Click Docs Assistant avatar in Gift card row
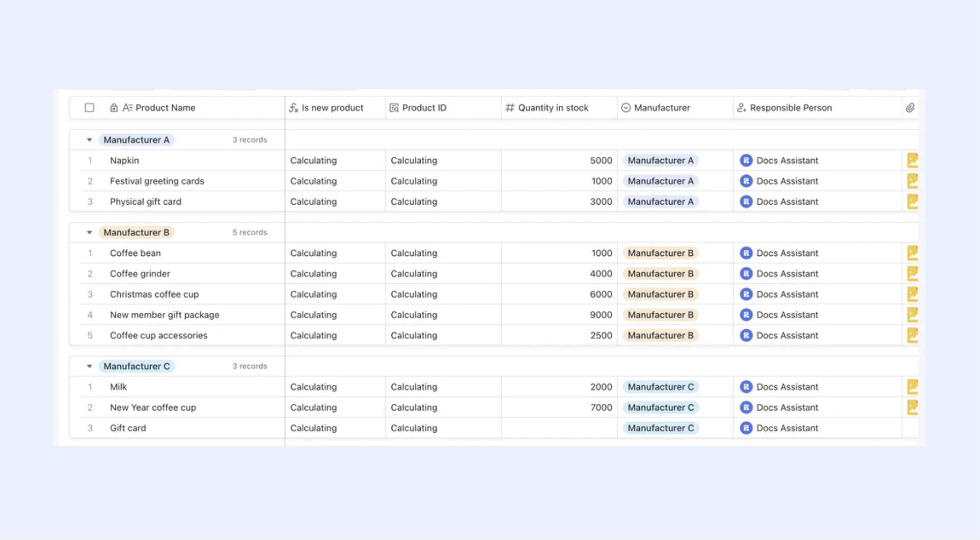Screen dimensions: 980x540 [x=746, y=428]
